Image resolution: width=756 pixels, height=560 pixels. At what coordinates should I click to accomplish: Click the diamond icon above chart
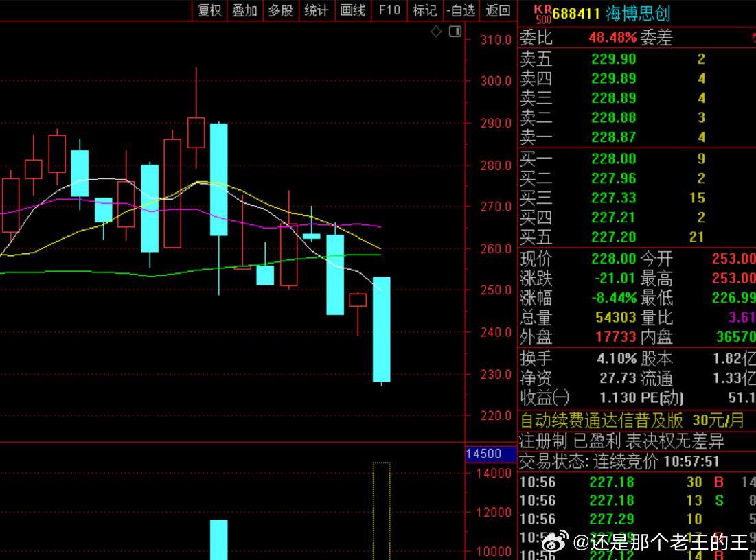(436, 32)
